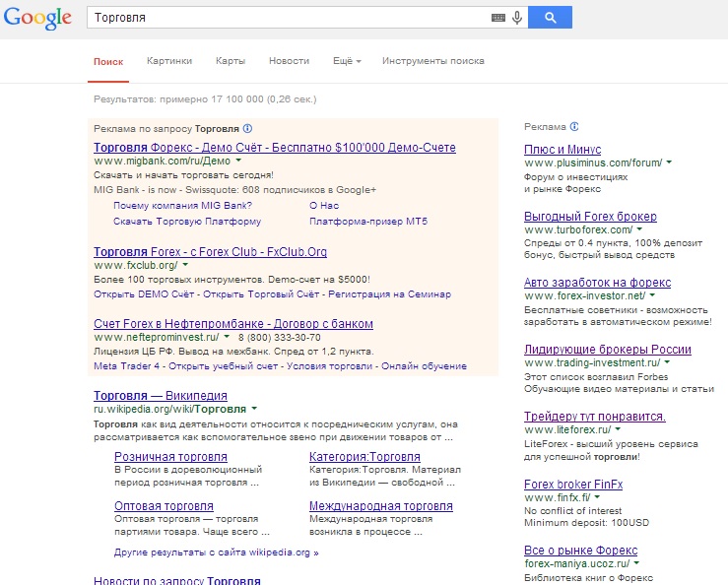
Task: Click the 'Онлайн обучение' link
Action: coord(424,365)
